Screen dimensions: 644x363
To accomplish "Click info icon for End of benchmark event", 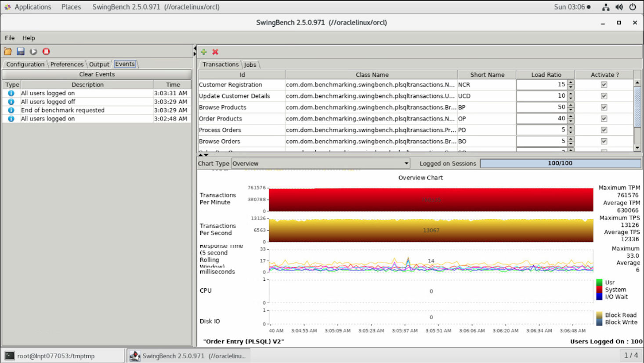I will click(11, 110).
